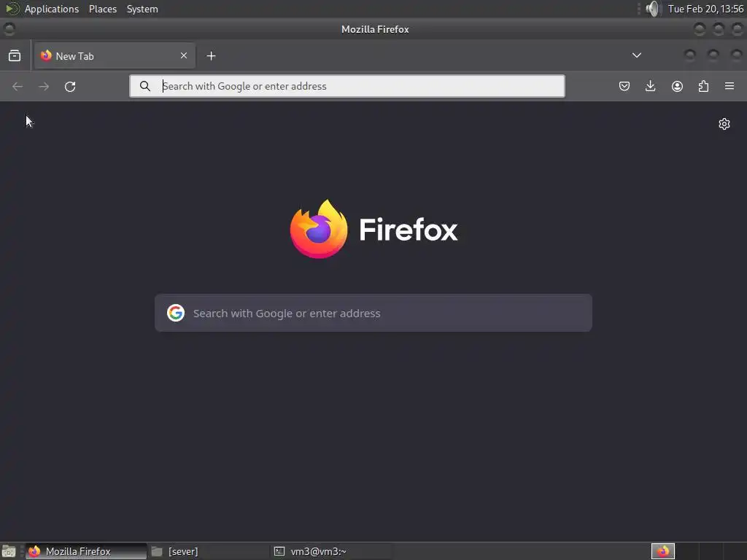Switch to Mozilla Firefox taskbar button
This screenshot has height=560, width=747.
click(x=86, y=551)
